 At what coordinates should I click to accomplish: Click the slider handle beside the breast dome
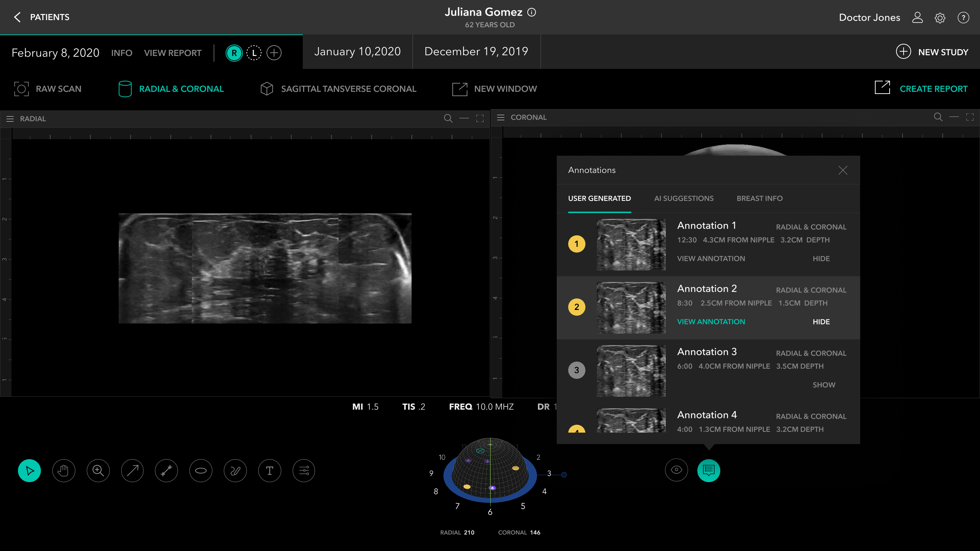click(x=564, y=475)
